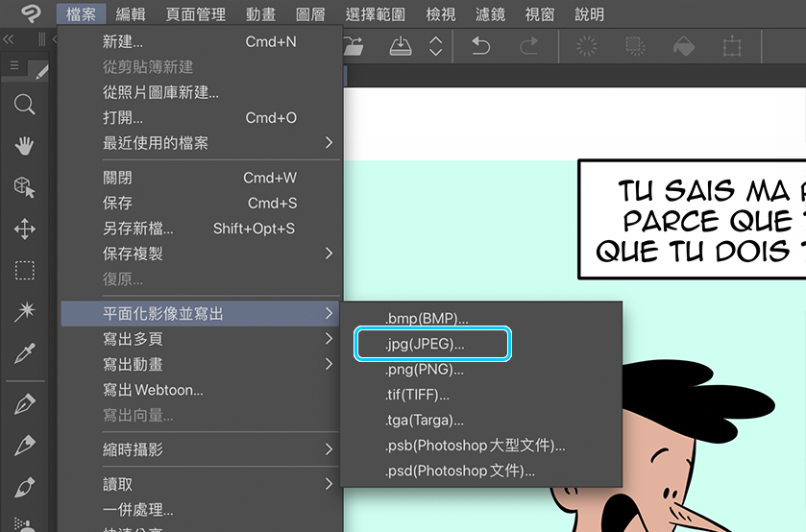
Task: Click the Fill paint bucket toolbar icon
Action: (682, 46)
